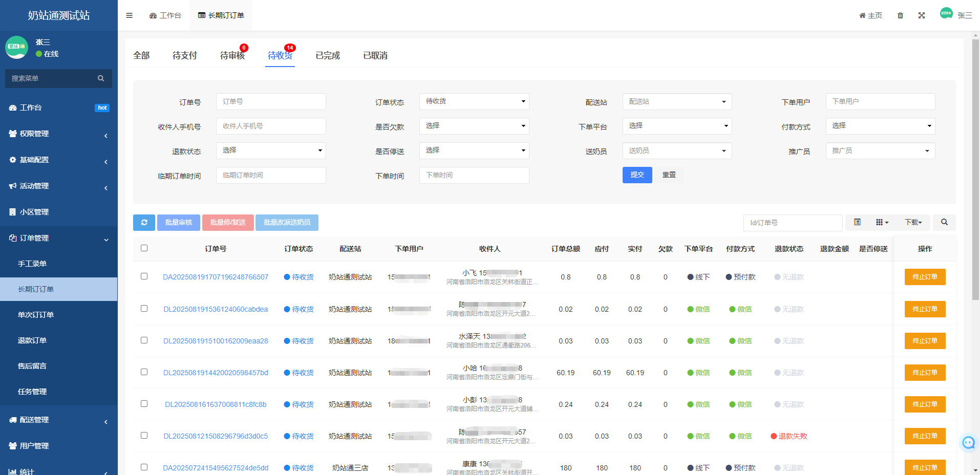The image size is (980, 475).
Task: Click the refresh table icon button
Action: (144, 223)
